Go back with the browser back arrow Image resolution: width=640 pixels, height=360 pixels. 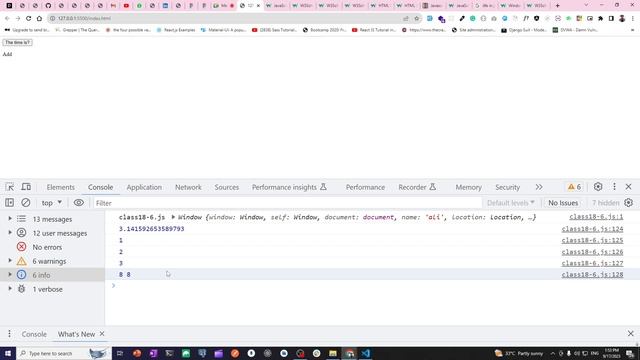pyautogui.click(x=7, y=18)
